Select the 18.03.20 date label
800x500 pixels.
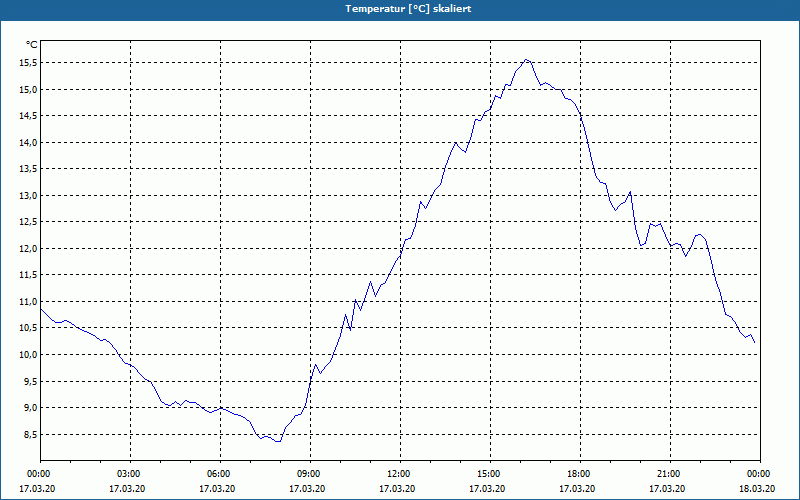point(757,489)
